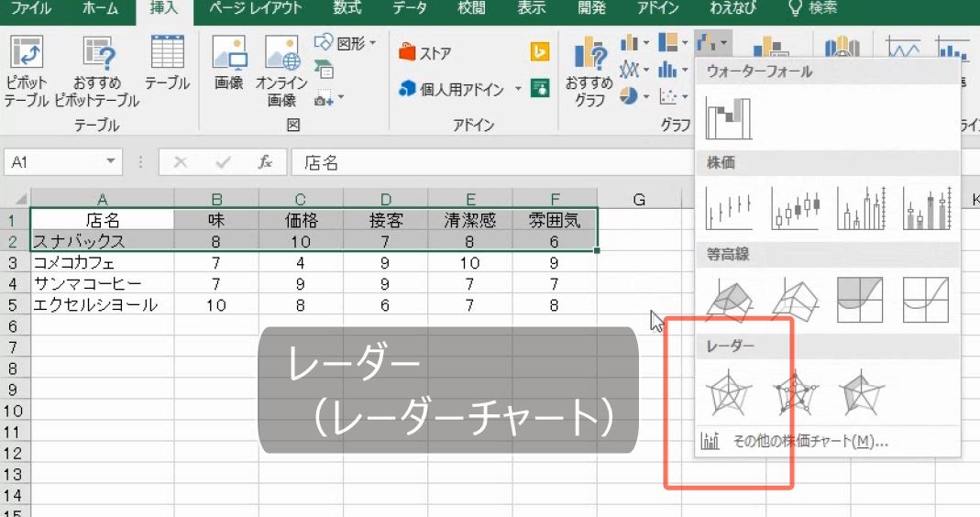The width and height of the screenshot is (980, 517).
Task: Select the 3-D surface chart
Action: [729, 301]
